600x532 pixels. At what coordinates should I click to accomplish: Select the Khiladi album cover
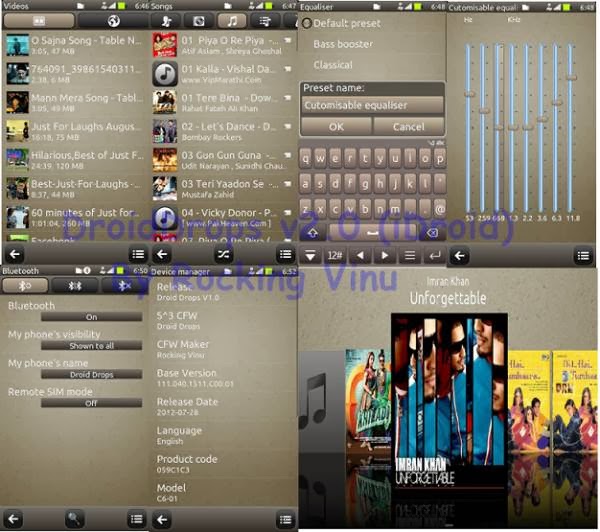point(368,402)
